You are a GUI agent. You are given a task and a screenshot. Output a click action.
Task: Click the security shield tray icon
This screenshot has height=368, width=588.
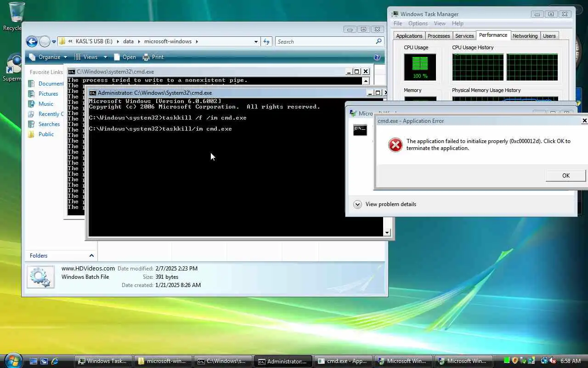tap(515, 361)
